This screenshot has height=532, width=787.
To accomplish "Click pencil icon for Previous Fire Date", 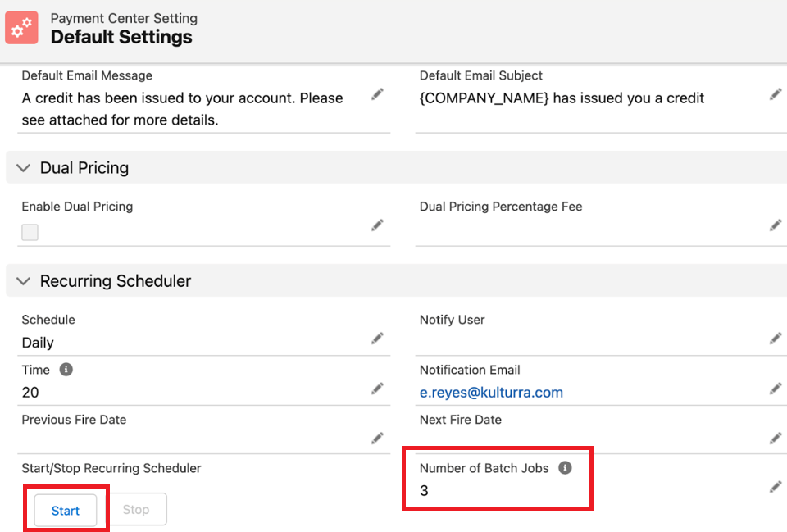I will (x=377, y=438).
